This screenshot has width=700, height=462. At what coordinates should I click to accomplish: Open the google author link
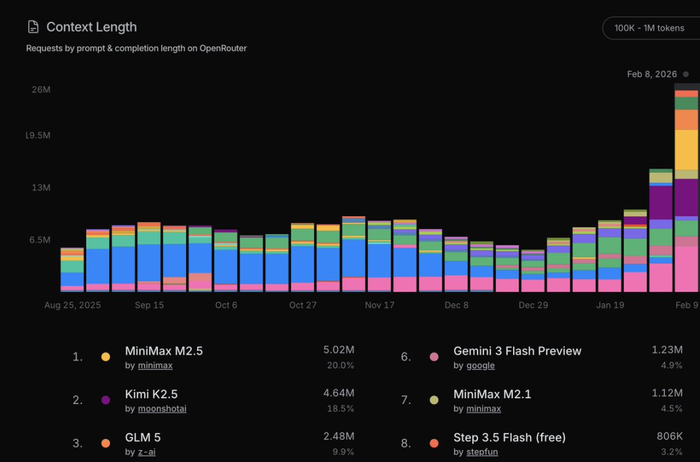[480, 366]
